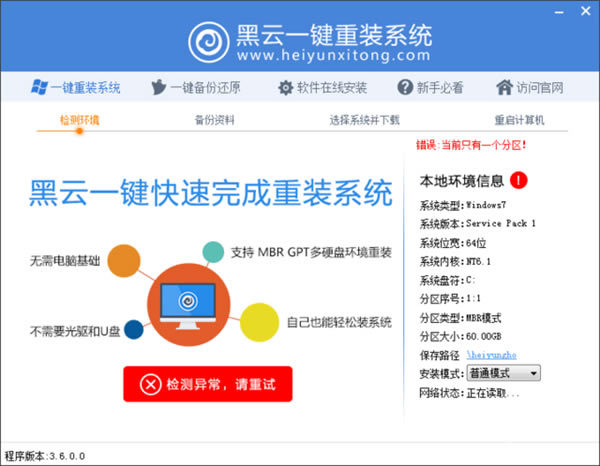Minimize the window
600x466 pixels.
(559, 12)
